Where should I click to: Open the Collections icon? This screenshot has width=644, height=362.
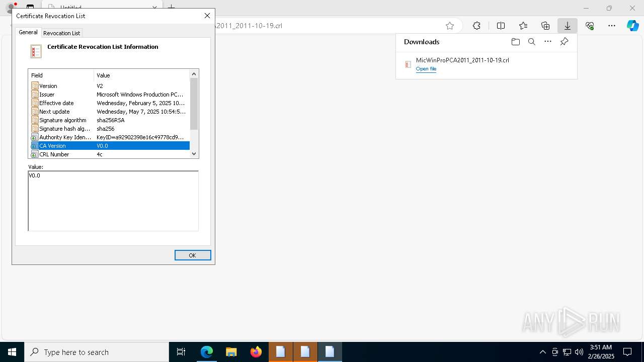click(x=545, y=26)
